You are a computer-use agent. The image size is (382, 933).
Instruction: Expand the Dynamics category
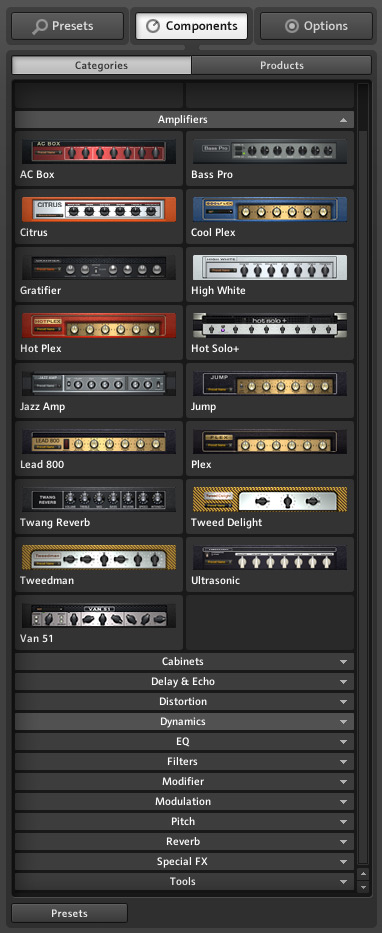[184, 722]
